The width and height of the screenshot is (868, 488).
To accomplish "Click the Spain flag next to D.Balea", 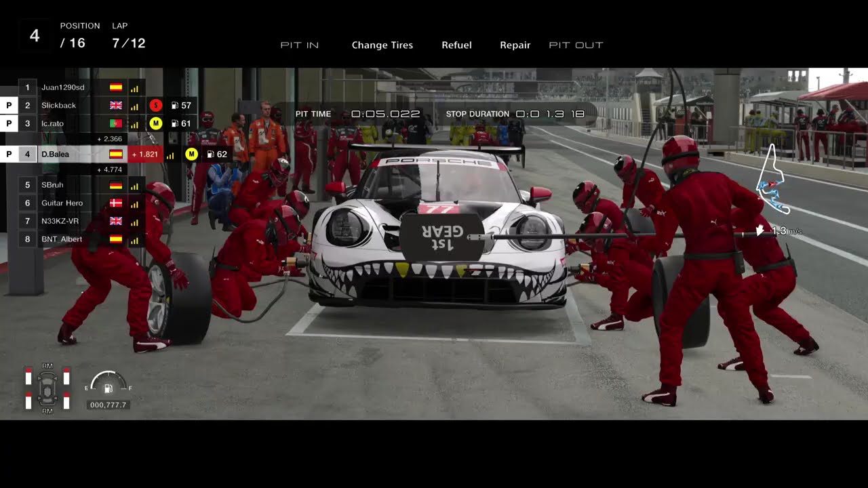I will tap(116, 155).
